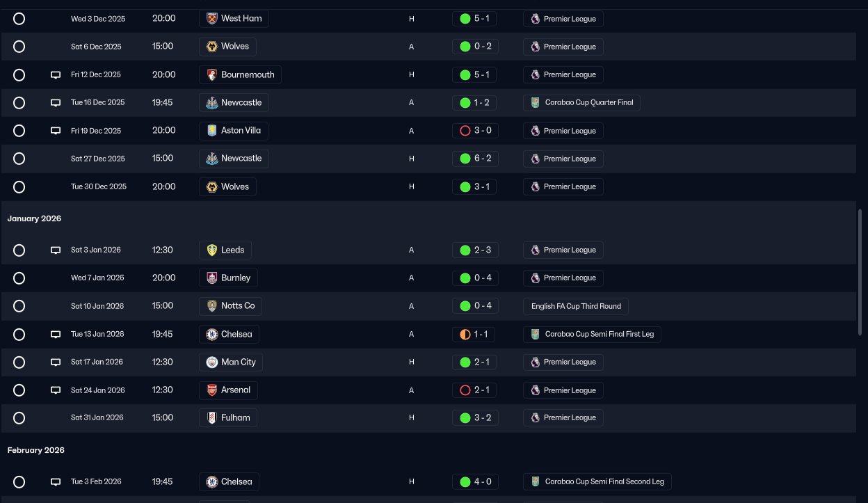Click the West Ham club crest icon
This screenshot has width=868, height=503.
coord(212,19)
